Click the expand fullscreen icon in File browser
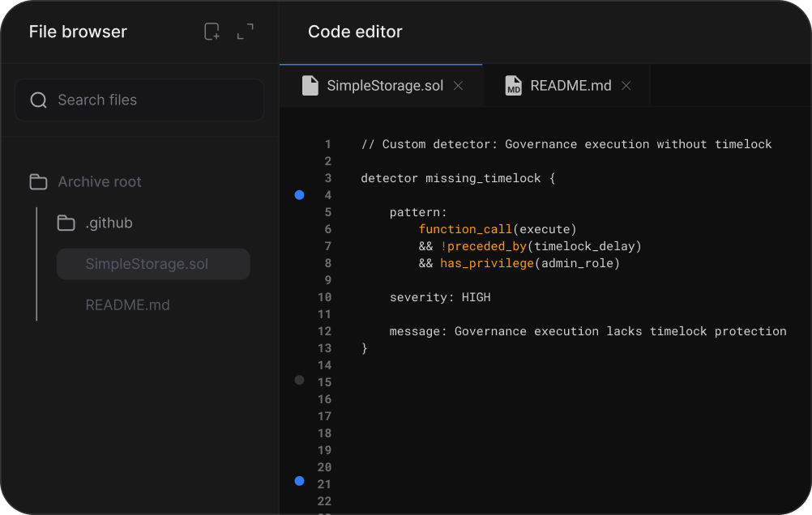The image size is (812, 515). [x=245, y=32]
